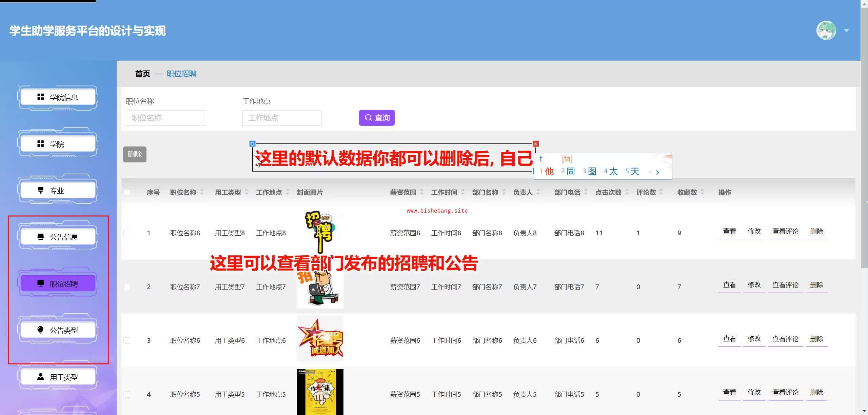
Task: Click the user avatar icon
Action: (826, 31)
